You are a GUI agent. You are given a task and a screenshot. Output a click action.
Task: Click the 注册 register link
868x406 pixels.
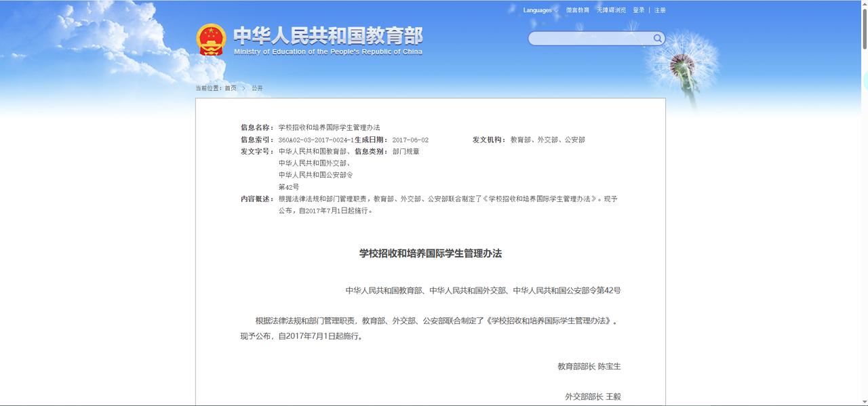(660, 10)
